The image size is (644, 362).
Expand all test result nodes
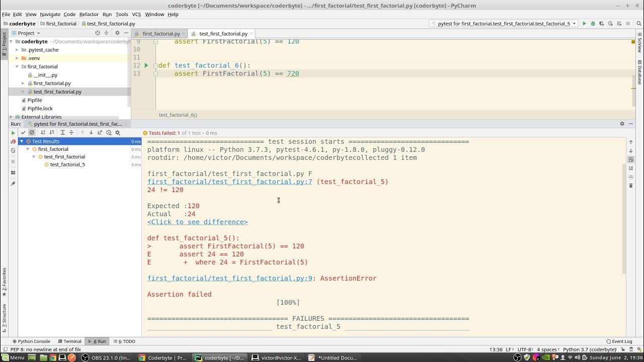tap(63, 133)
